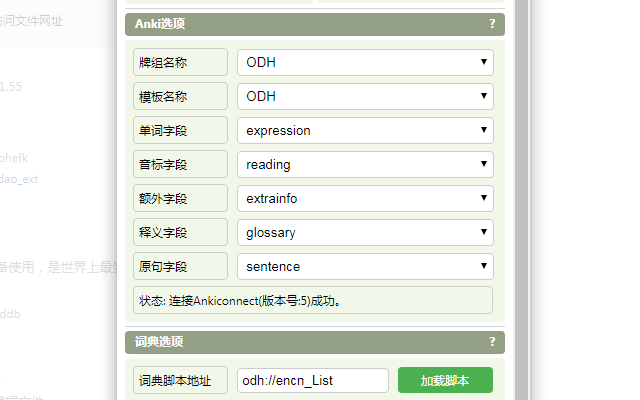Open the 释义字段 dropdown set to glossary
Screen dimensions: 640x400
click(365, 232)
